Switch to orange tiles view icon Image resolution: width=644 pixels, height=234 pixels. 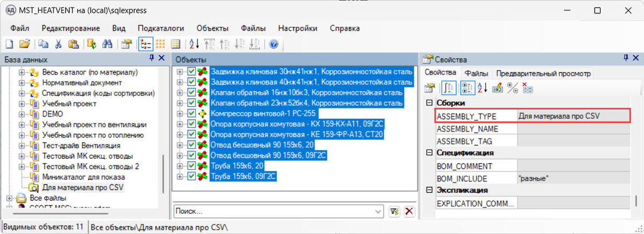coord(160,45)
